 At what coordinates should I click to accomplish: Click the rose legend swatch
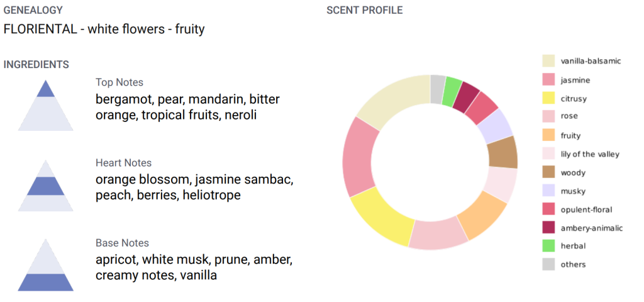(x=548, y=116)
